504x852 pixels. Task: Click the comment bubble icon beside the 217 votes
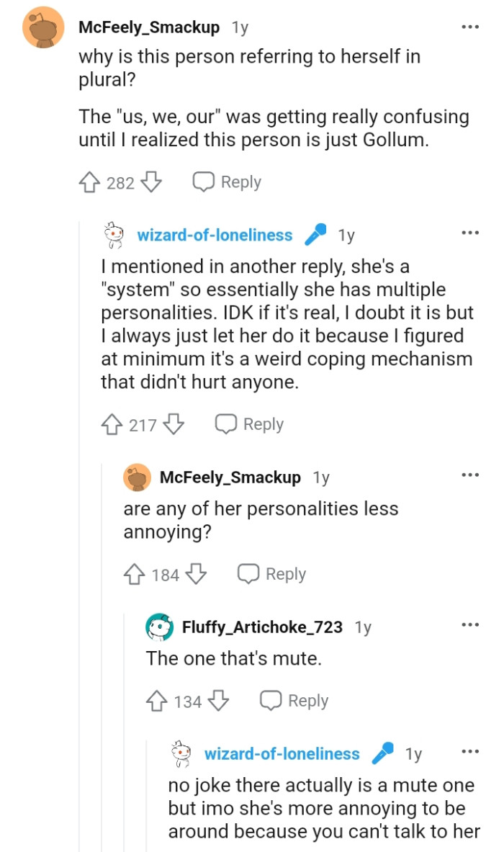(227, 424)
